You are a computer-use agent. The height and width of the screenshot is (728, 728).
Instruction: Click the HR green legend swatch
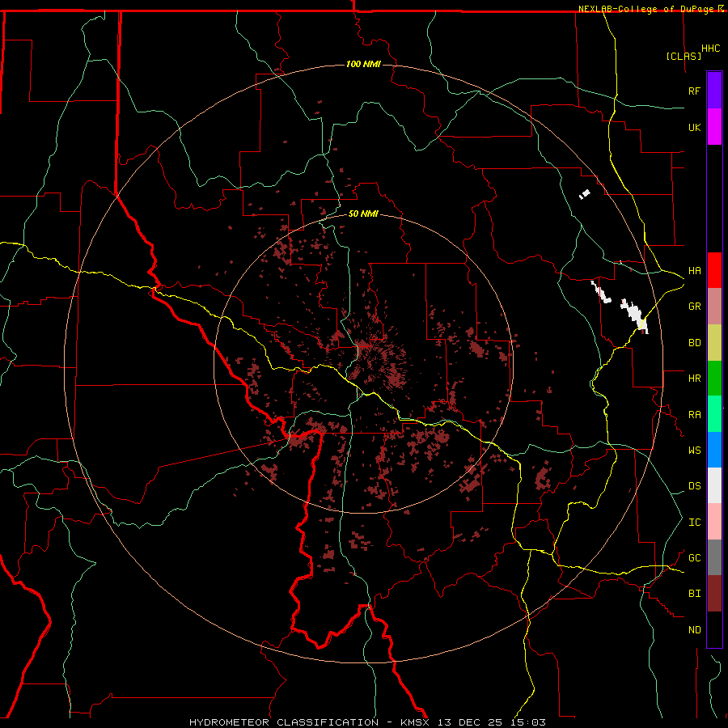[x=714, y=378]
